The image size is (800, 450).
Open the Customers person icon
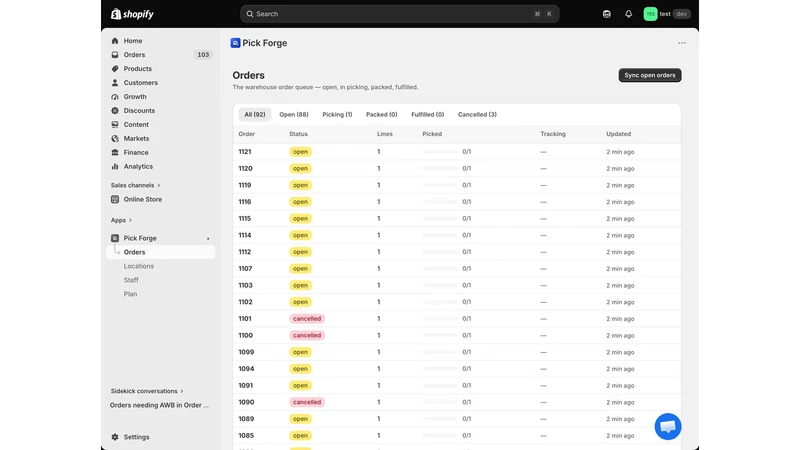click(115, 83)
